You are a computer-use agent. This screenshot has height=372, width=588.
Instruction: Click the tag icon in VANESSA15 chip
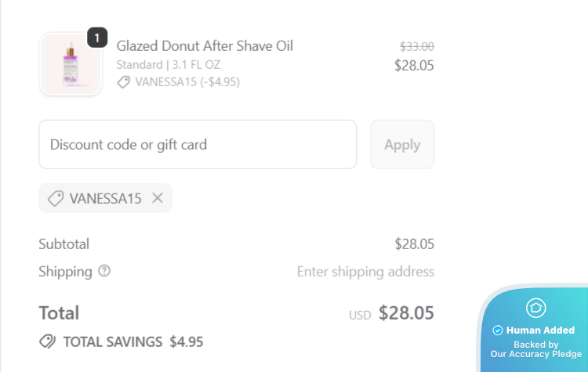[56, 198]
